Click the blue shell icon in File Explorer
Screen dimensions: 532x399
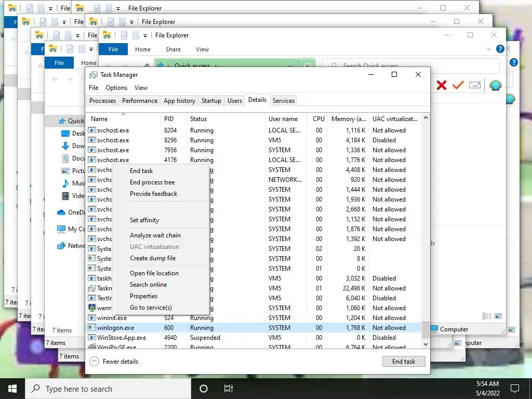tap(495, 85)
